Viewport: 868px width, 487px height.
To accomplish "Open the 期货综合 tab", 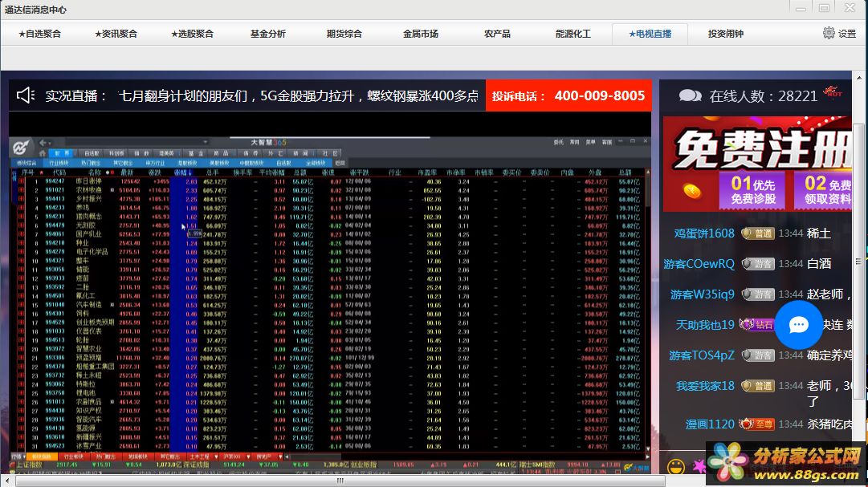I will tap(344, 34).
